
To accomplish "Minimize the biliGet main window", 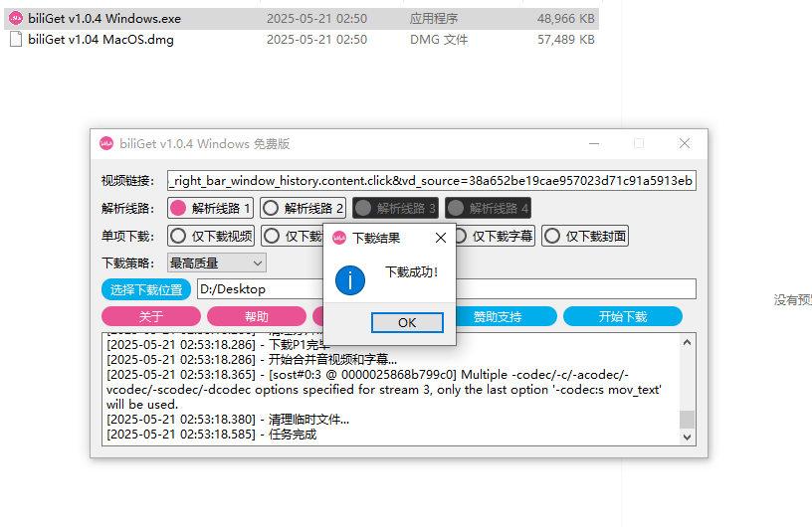I will pos(594,143).
